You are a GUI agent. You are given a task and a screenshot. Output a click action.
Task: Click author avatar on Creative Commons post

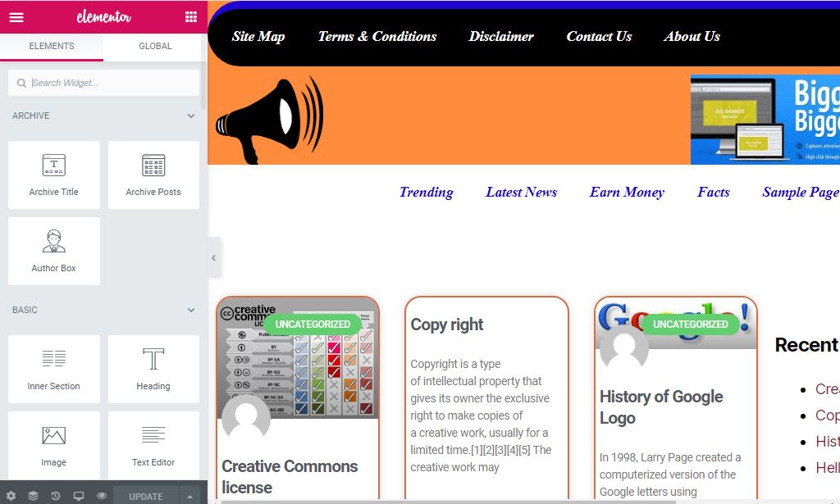point(246,419)
